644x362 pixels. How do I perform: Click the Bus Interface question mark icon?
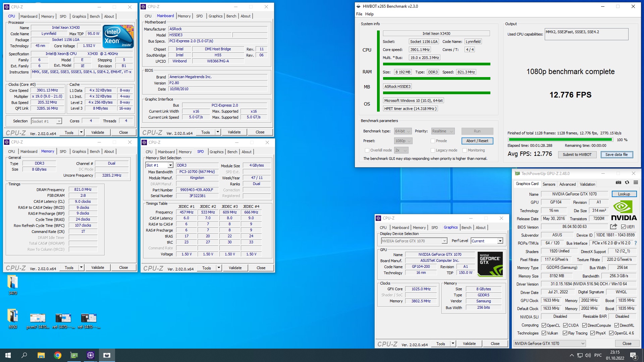636,243
